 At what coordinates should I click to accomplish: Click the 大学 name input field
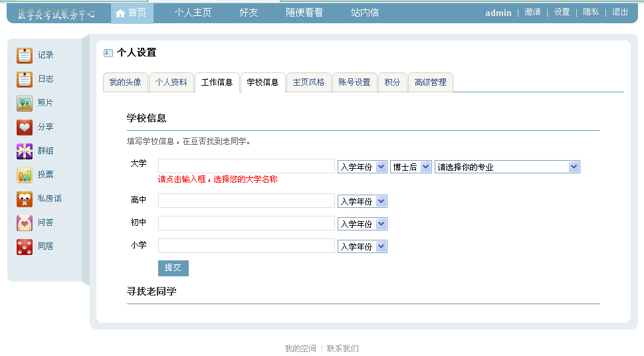tap(247, 166)
